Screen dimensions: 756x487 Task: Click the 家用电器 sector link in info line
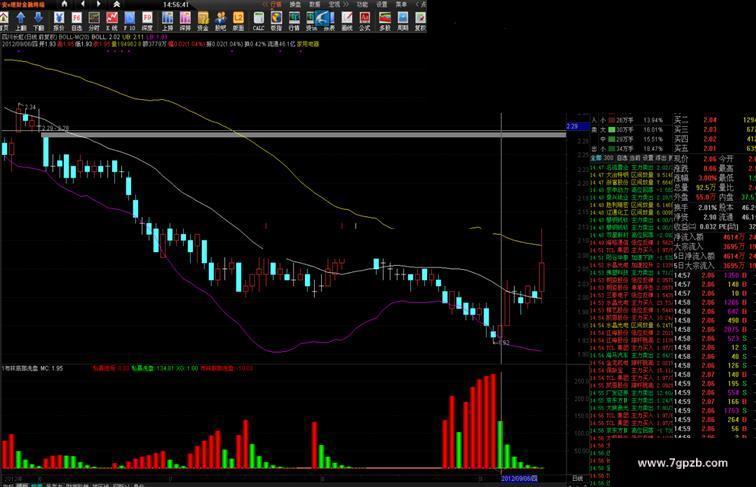[308, 44]
